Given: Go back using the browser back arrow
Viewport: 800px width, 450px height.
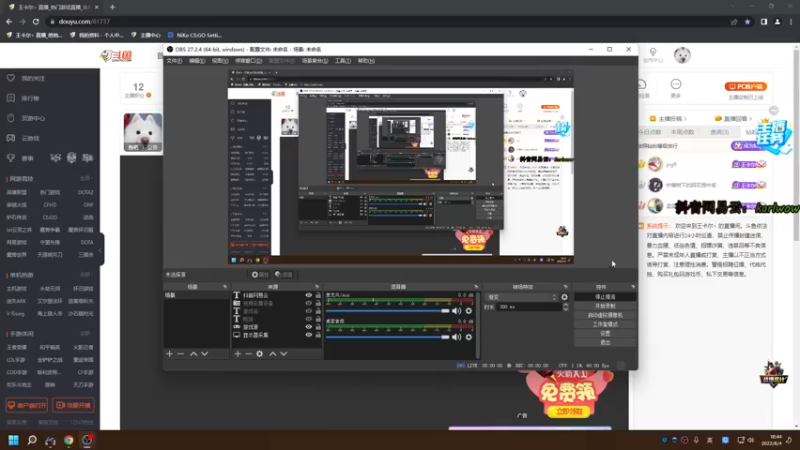Looking at the screenshot, I should [x=9, y=21].
